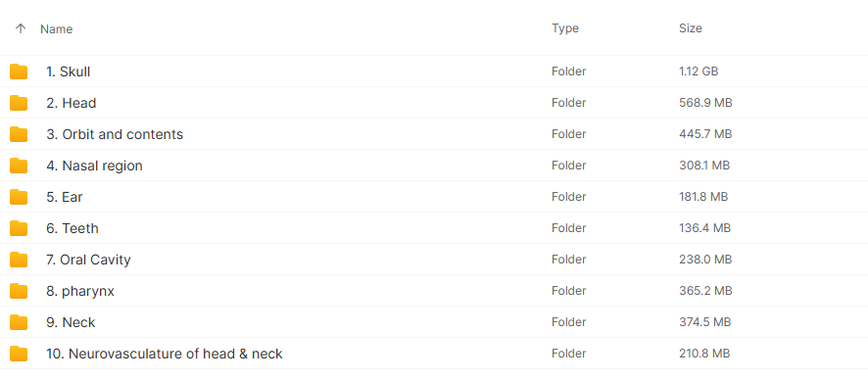Click the 210.8 MB size entry
The image size is (868, 380).
[704, 354]
